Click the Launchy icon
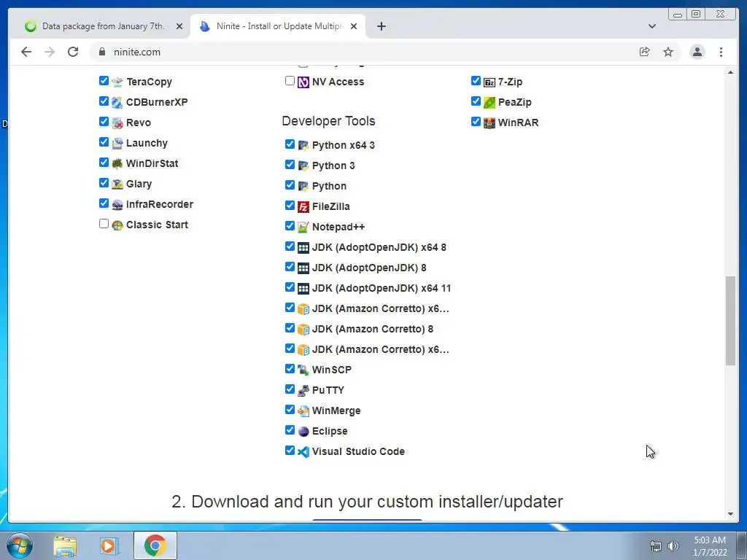This screenshot has width=747, height=560. (x=117, y=144)
